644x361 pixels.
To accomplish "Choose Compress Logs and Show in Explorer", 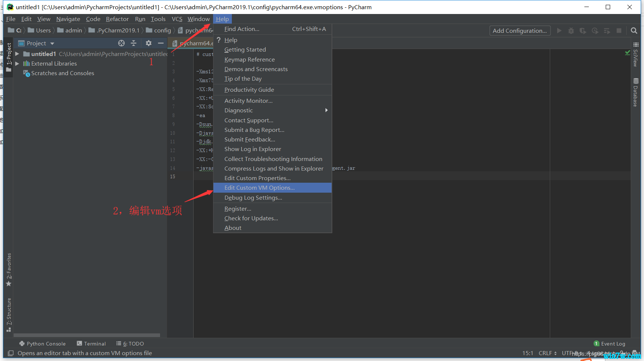I will [x=272, y=168].
